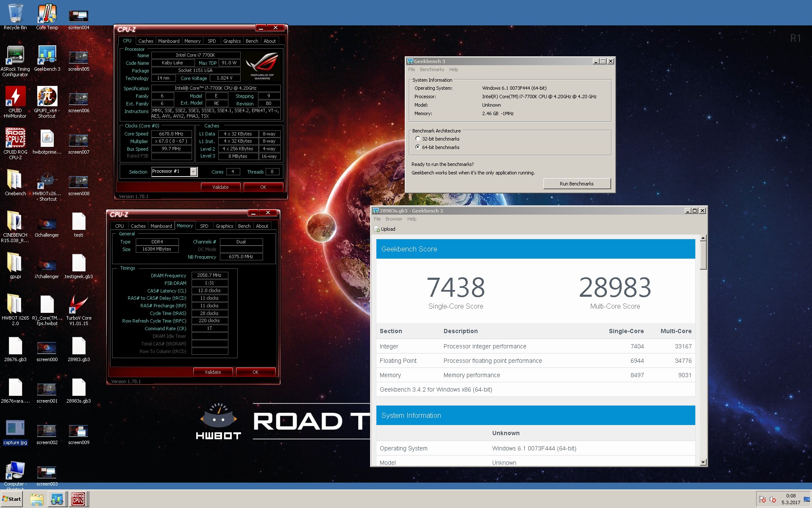Click the Core Speed 6678.8 MHz field
This screenshot has width=812, height=508.
click(x=171, y=134)
